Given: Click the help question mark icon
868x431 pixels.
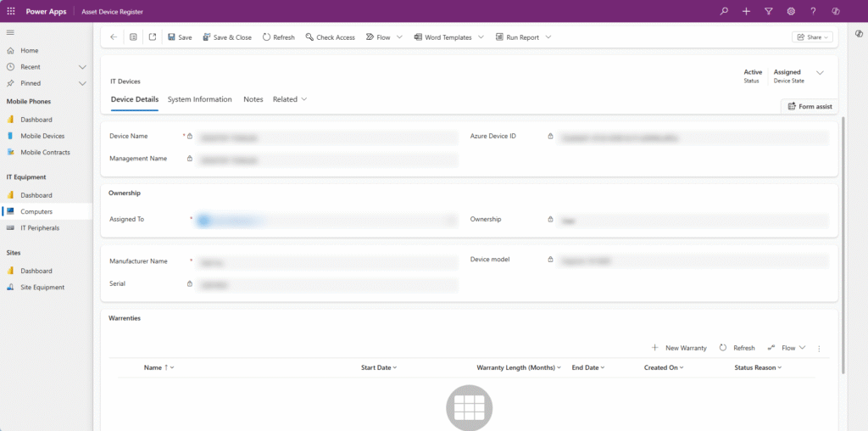Looking at the screenshot, I should 813,11.
